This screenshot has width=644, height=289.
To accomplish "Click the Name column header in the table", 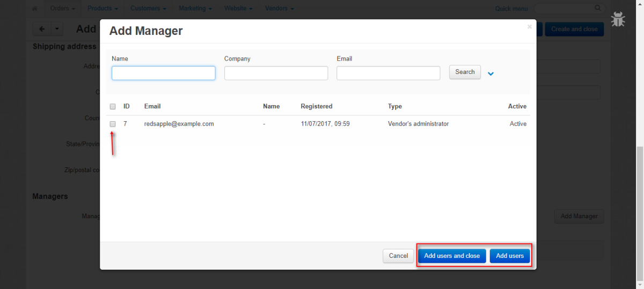I will pos(272,107).
